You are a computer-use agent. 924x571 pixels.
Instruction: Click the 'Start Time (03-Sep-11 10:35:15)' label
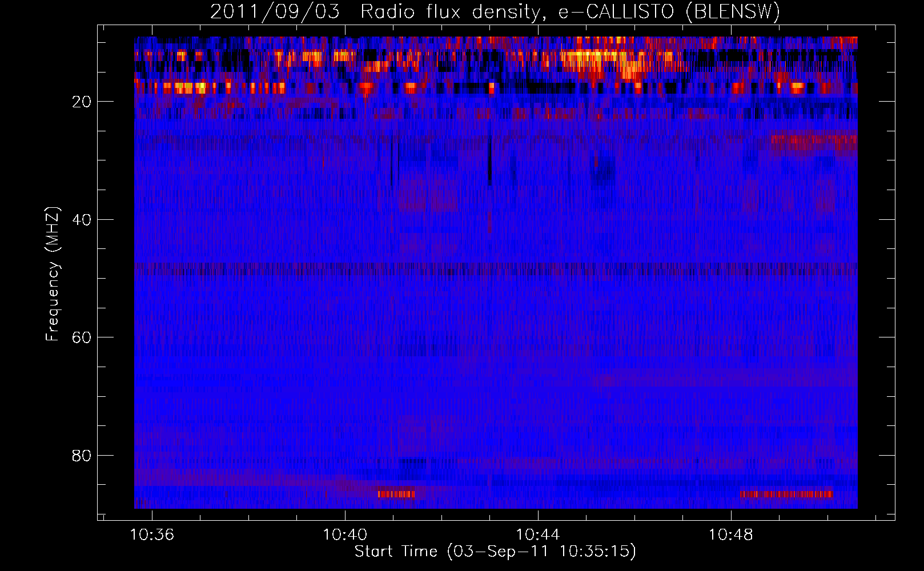click(495, 552)
